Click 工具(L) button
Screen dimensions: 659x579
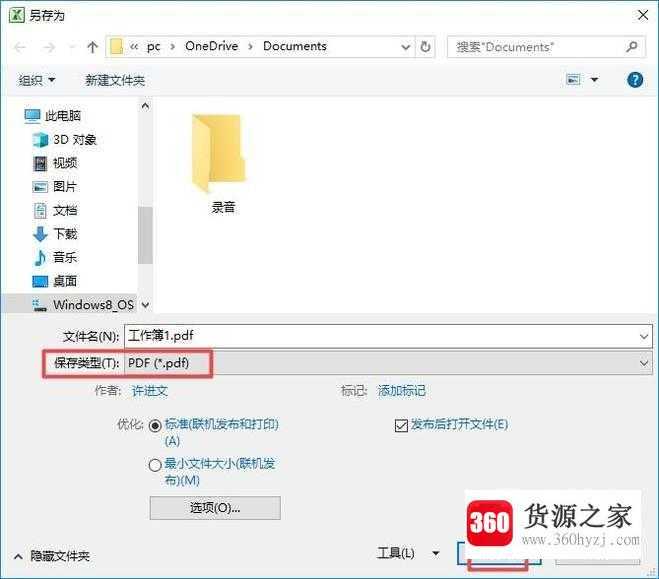point(395,553)
